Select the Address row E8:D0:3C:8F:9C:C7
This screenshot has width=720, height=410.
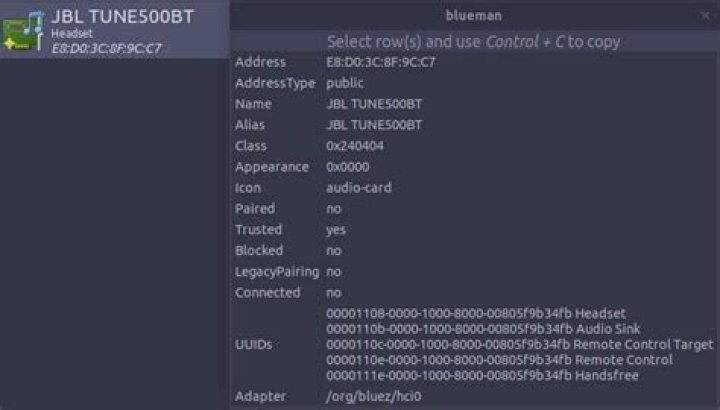pos(474,62)
